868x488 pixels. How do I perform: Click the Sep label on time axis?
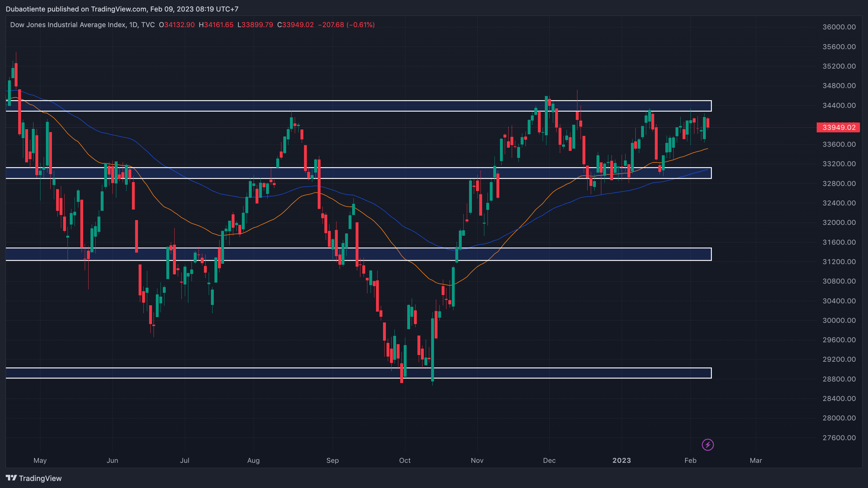(x=333, y=461)
